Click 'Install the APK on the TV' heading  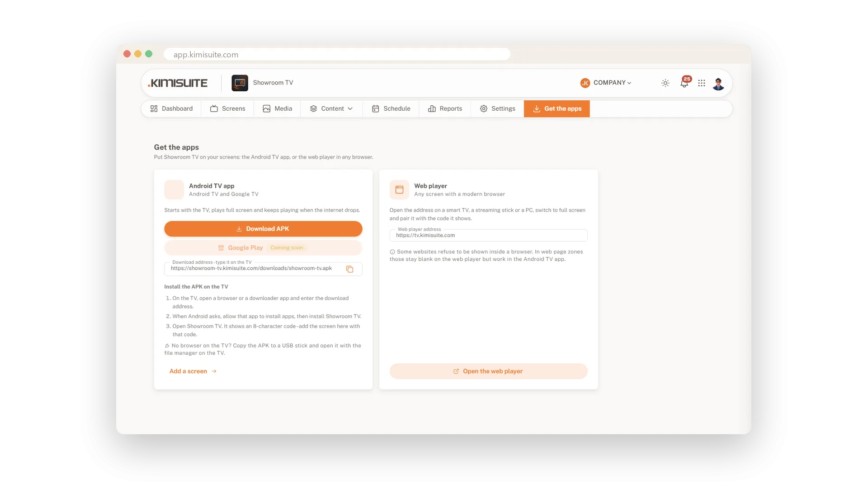(196, 286)
